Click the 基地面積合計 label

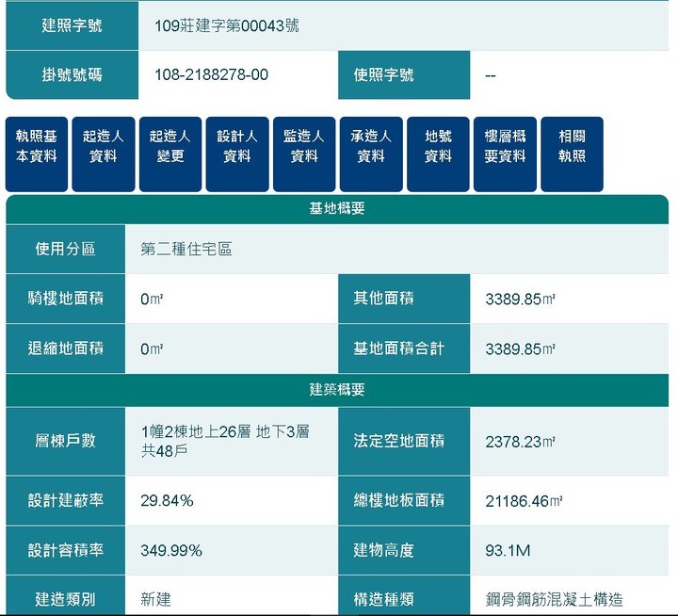click(x=398, y=349)
